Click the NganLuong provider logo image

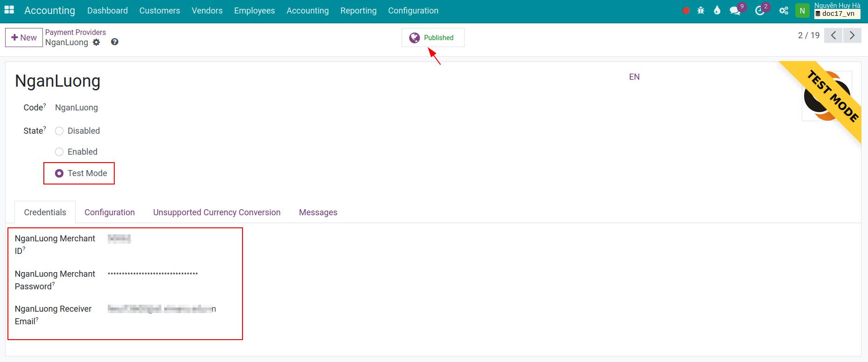point(826,96)
